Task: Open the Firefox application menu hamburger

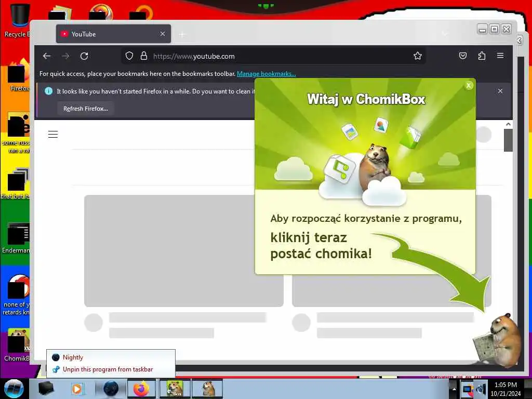Action: (x=500, y=55)
